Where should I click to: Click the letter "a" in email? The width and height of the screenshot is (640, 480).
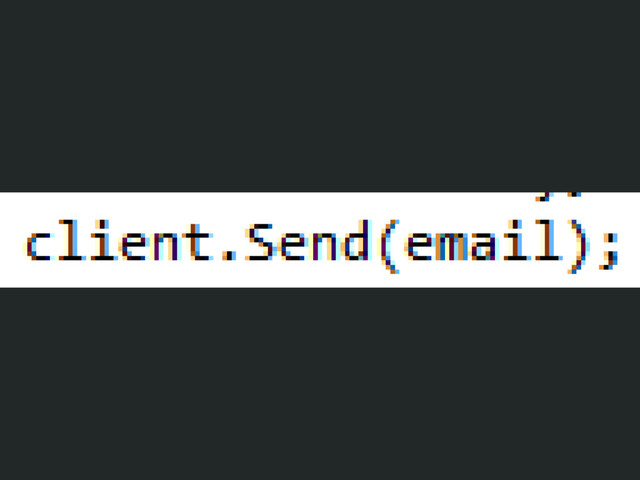coord(484,247)
